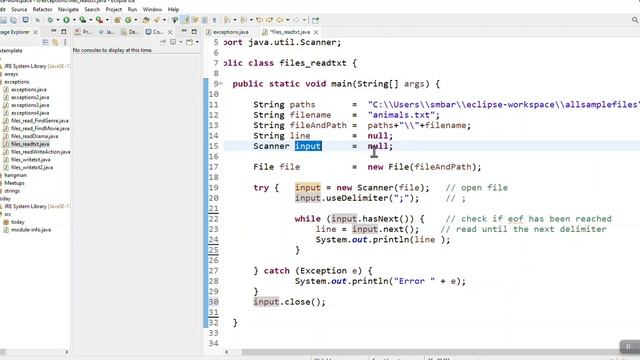Open the New Java Class dropdown arrow
Image resolution: width=640 pixels, height=360 pixels.
(136, 20)
